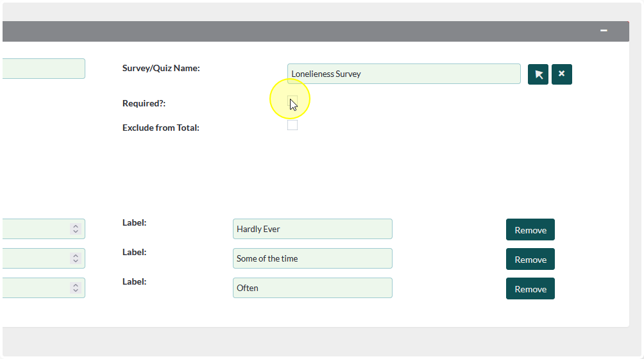Click the up arrow in the Hardly Ever row spinner
The width and height of the screenshot is (644, 359).
[x=76, y=226]
